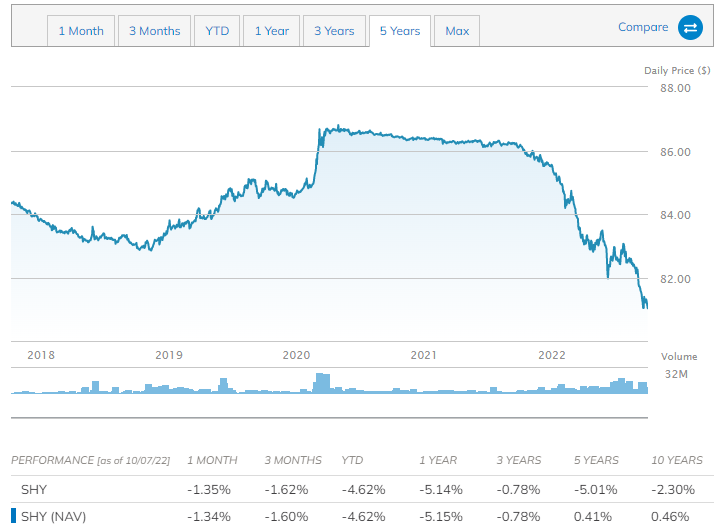Select the 5 Years tab
Viewport: 721px width, 529px height.
coord(399,31)
